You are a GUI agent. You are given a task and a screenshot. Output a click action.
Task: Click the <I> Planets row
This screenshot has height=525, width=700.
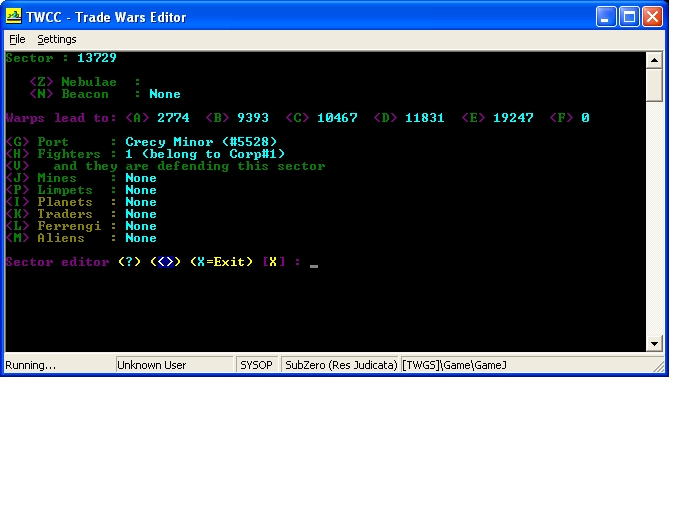click(81, 202)
